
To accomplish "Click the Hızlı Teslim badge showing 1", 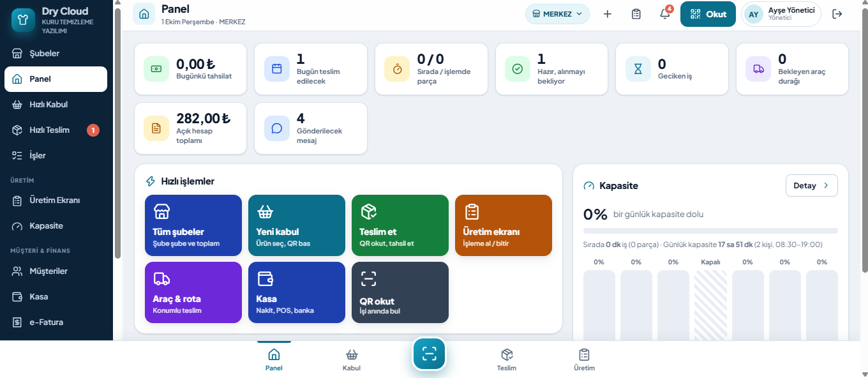I will [x=93, y=130].
